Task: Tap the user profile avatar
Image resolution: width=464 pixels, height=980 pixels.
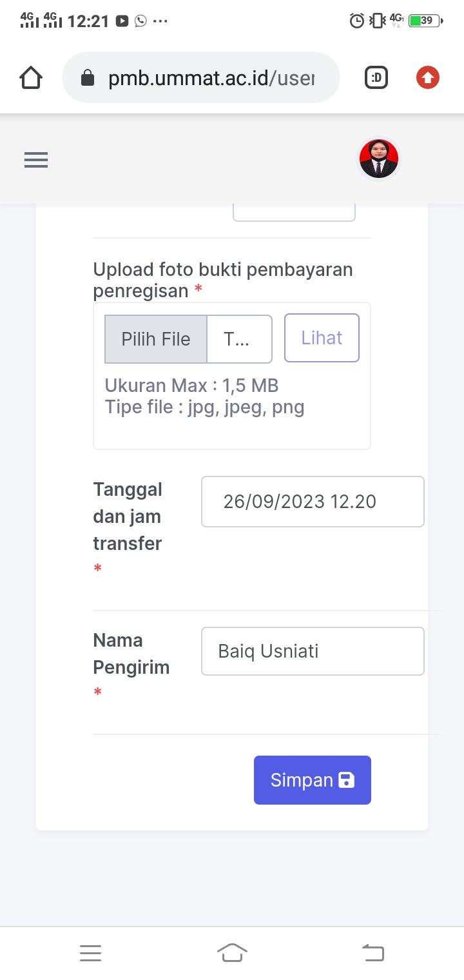Action: tap(379, 159)
